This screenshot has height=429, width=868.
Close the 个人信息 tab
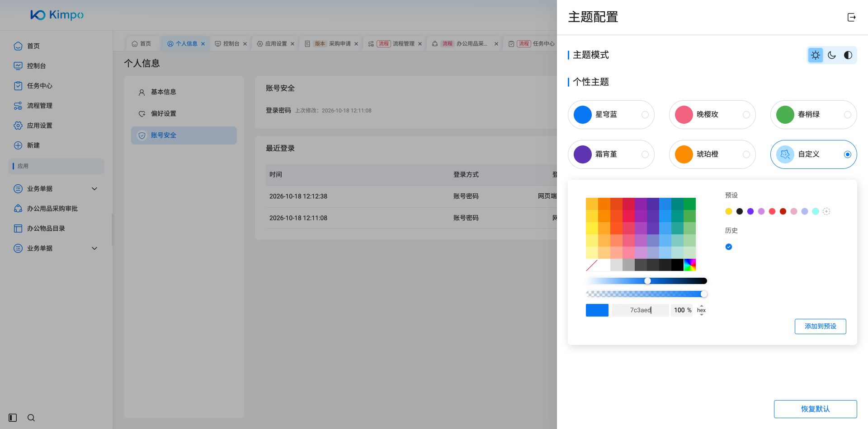coord(203,44)
